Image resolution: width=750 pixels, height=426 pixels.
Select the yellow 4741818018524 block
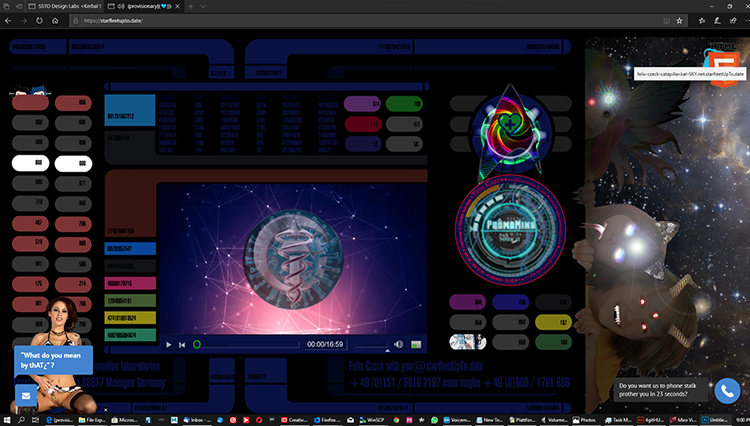click(x=130, y=317)
